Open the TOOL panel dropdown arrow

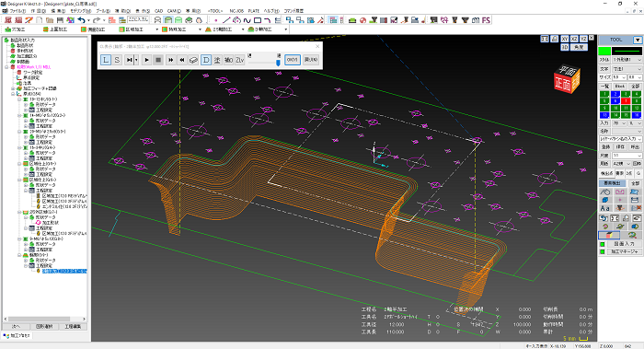click(x=638, y=40)
